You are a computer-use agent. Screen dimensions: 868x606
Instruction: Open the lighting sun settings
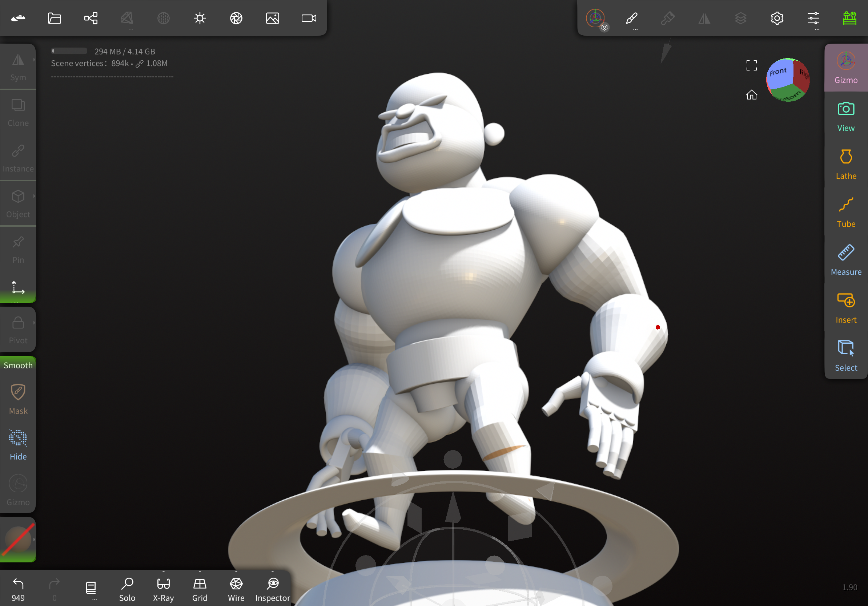pos(200,18)
